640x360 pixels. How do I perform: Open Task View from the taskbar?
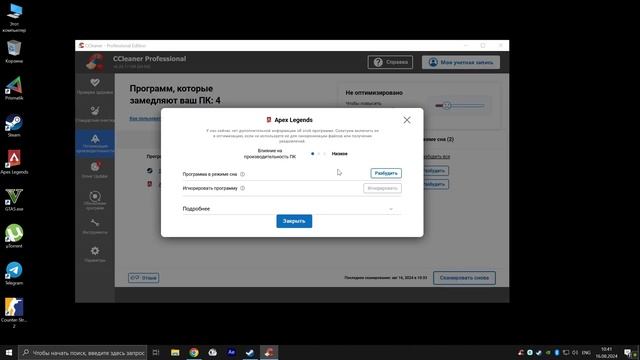(156, 352)
